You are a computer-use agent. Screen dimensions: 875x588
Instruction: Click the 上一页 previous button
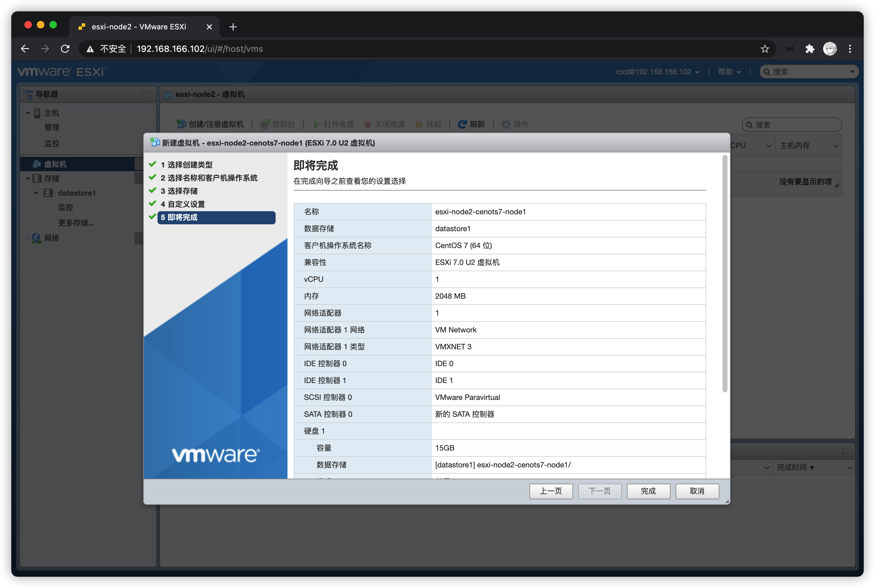(x=551, y=491)
